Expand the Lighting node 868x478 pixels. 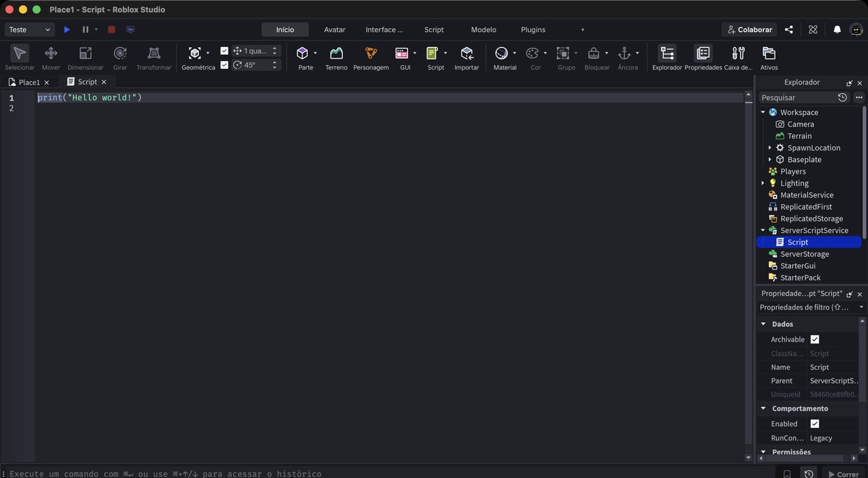pos(763,183)
